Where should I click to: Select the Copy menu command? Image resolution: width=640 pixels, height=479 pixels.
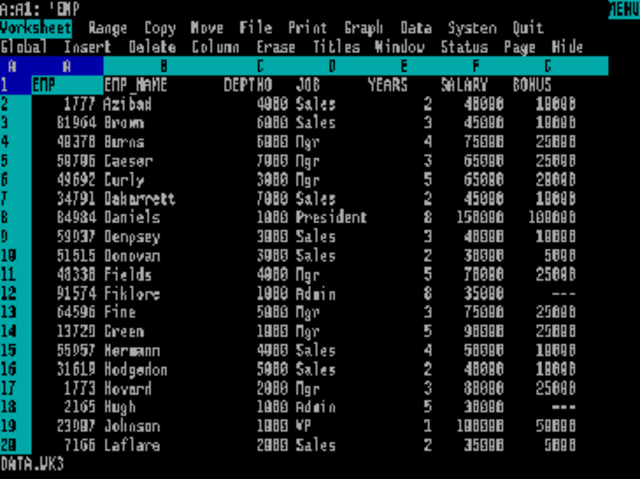pyautogui.click(x=160, y=28)
